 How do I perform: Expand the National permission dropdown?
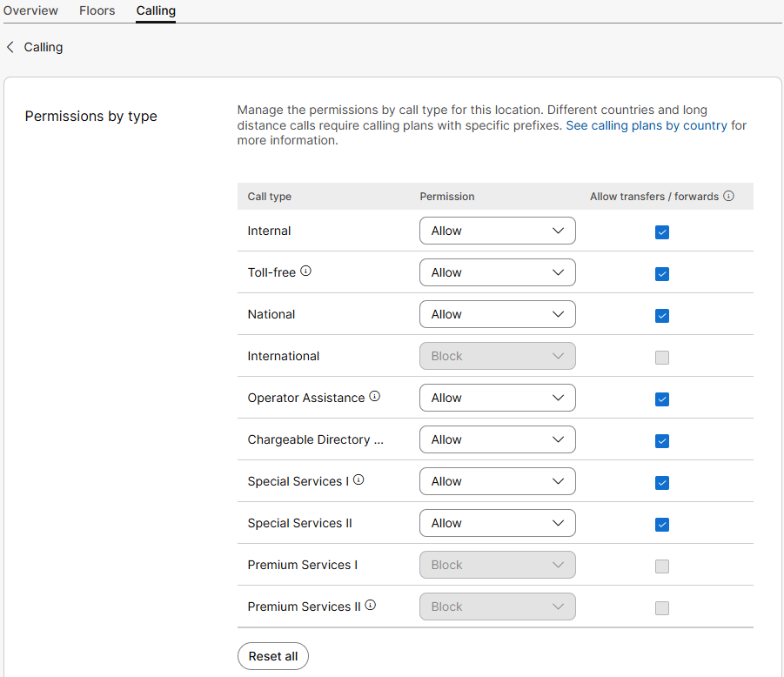point(497,314)
